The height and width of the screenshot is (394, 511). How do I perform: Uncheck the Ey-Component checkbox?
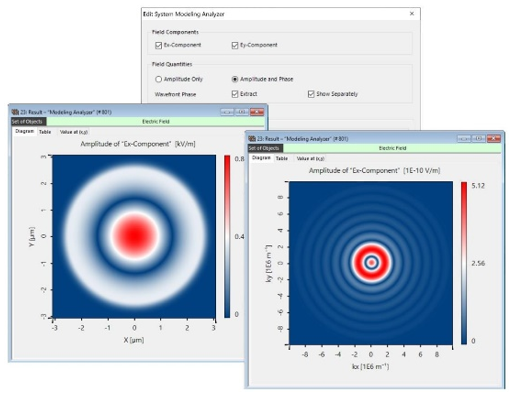tap(235, 45)
